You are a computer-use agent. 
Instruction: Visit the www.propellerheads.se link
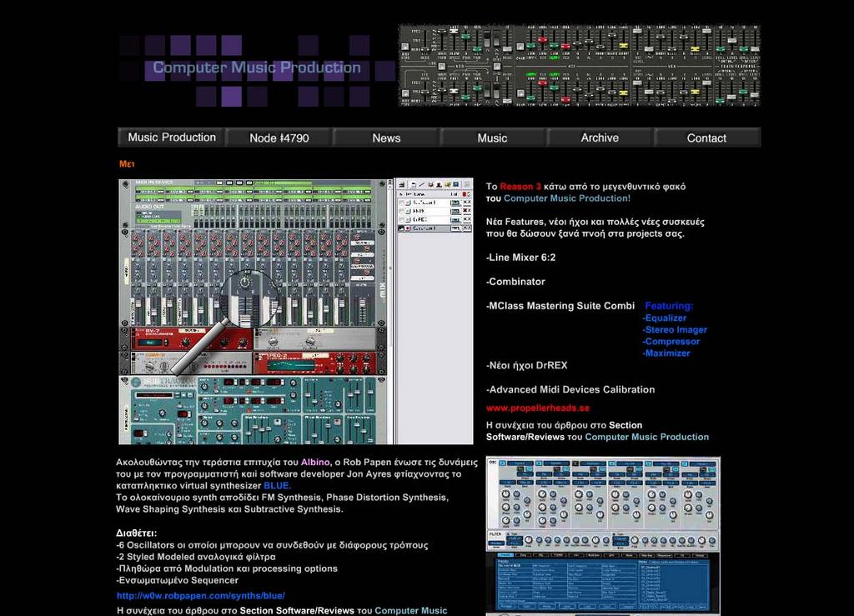coord(538,408)
